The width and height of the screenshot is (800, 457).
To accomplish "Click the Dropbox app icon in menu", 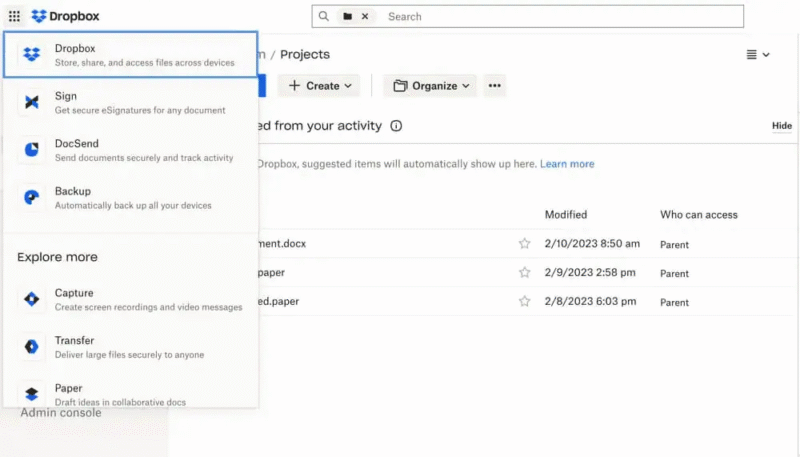I will [x=32, y=54].
